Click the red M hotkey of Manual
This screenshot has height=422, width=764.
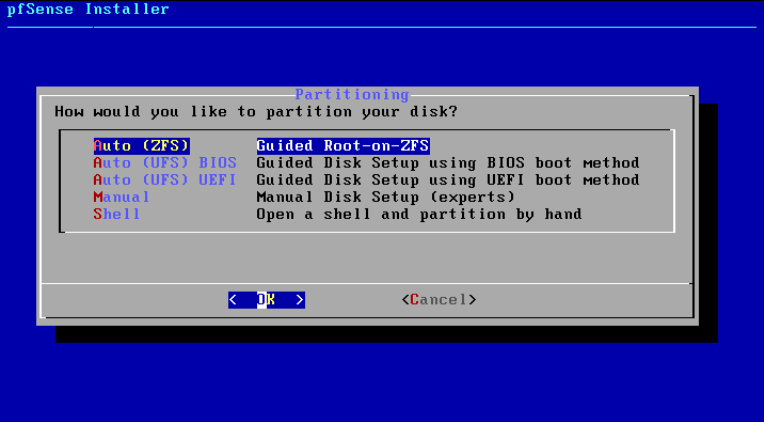(98, 197)
